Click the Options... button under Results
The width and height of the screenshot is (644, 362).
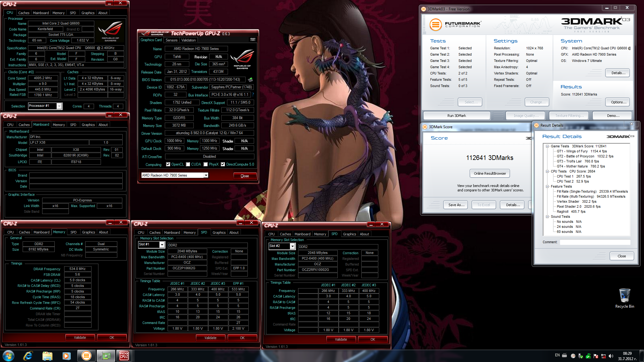(618, 102)
